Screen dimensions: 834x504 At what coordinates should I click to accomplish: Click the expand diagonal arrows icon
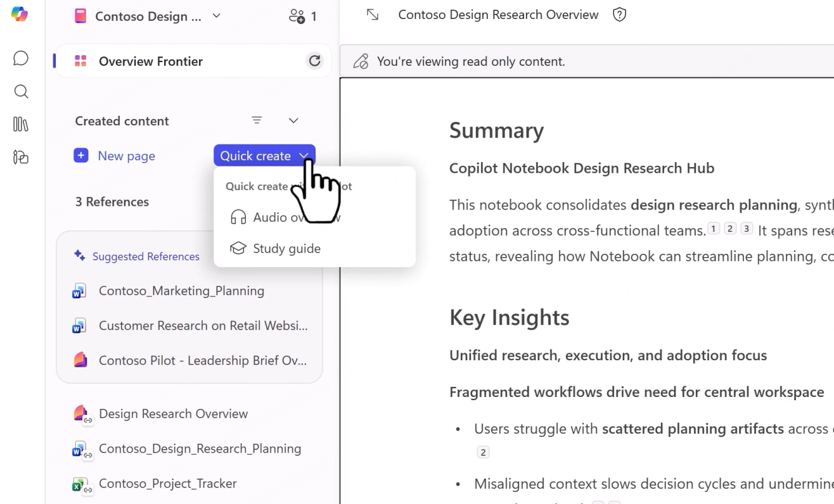coord(373,15)
